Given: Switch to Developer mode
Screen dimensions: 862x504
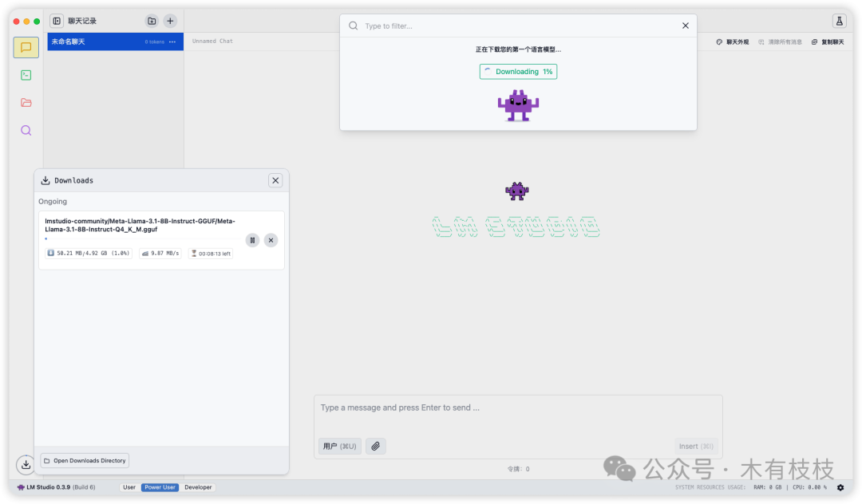Looking at the screenshot, I should coord(198,487).
